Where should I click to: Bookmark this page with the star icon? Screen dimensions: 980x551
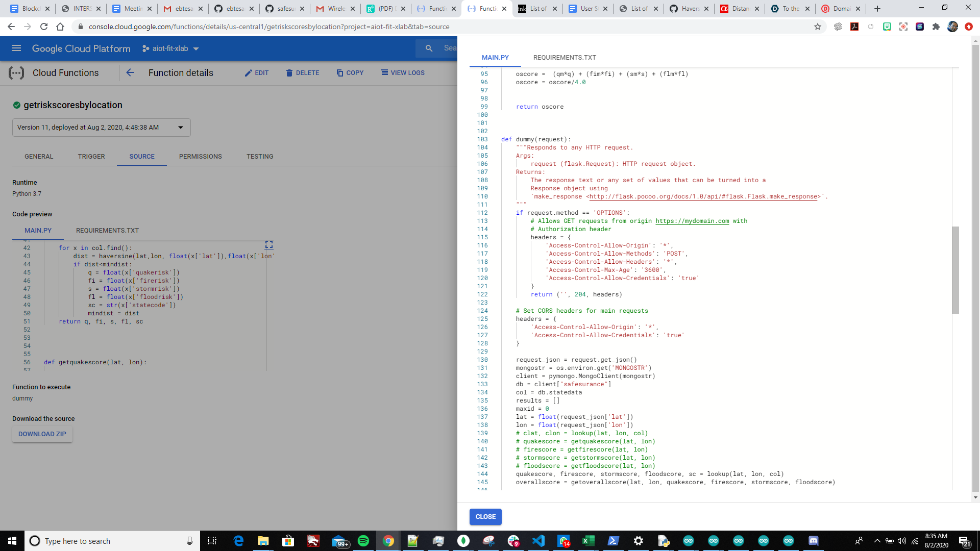[x=818, y=27]
